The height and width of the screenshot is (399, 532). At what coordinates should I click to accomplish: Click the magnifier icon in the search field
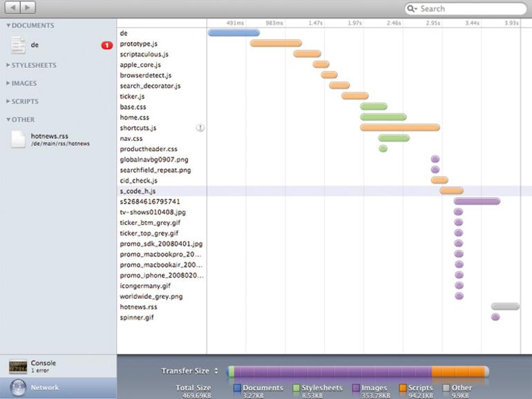pos(412,9)
